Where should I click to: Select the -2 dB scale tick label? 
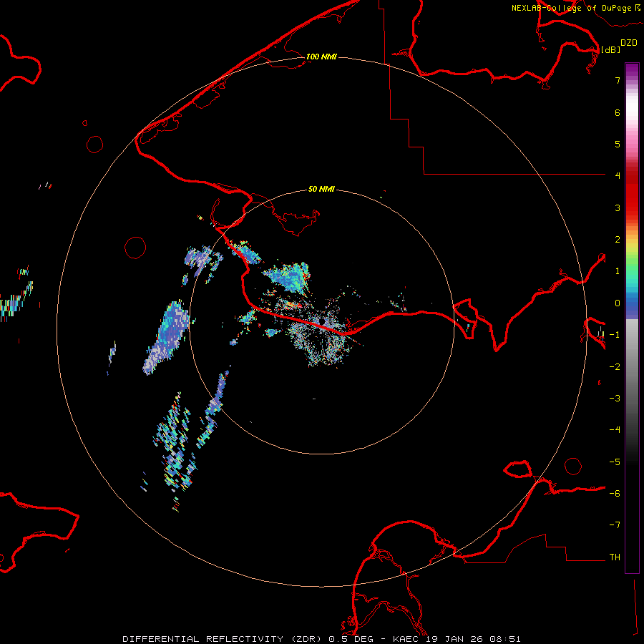pyautogui.click(x=615, y=367)
